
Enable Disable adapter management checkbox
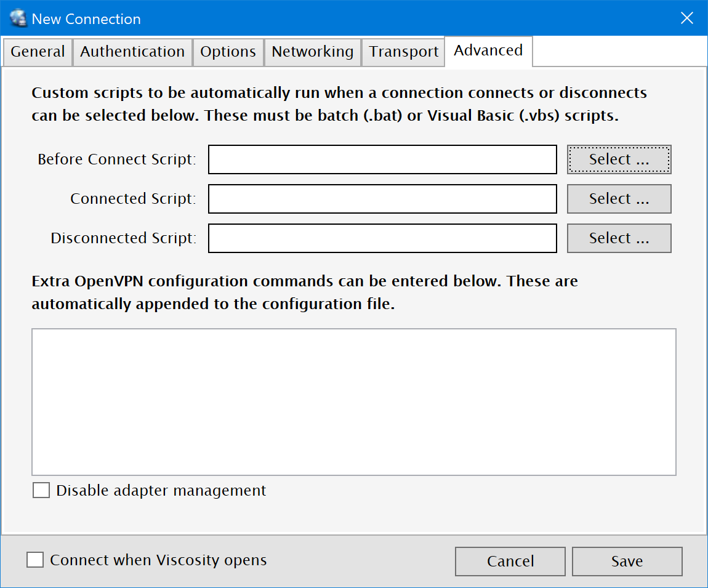tap(41, 490)
